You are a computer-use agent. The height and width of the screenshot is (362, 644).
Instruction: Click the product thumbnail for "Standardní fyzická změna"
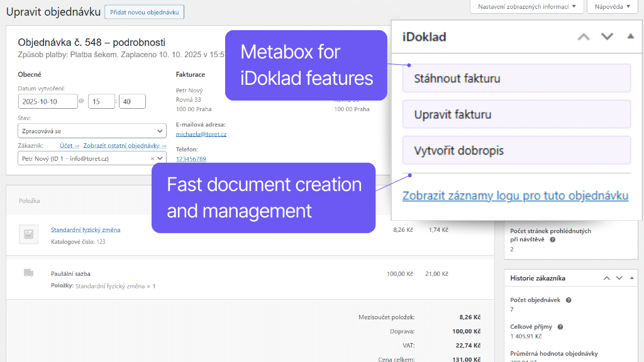(x=28, y=234)
